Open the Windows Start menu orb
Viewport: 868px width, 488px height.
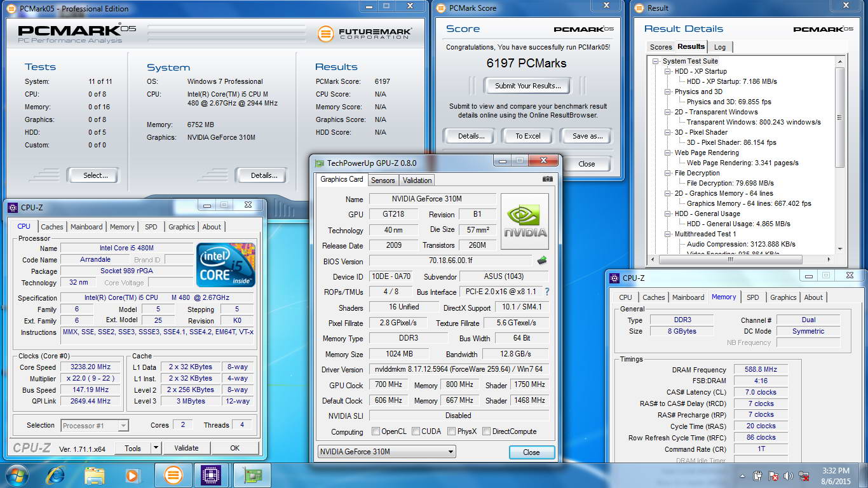point(16,475)
